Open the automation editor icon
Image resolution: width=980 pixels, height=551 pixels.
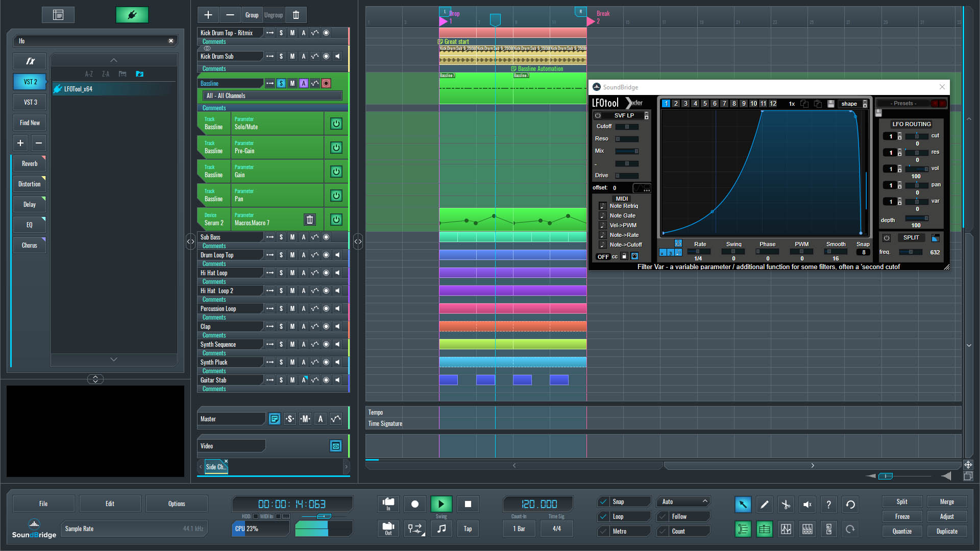tap(786, 529)
